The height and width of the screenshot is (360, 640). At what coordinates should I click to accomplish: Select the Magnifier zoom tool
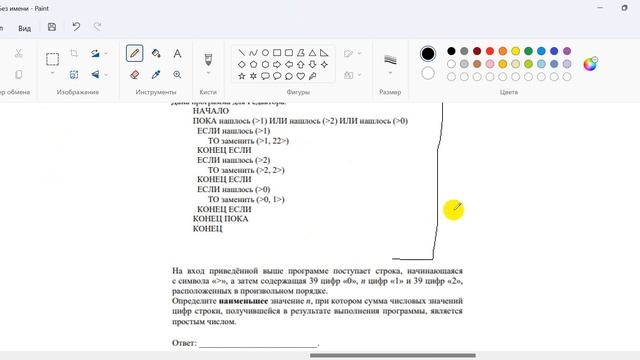pyautogui.click(x=177, y=75)
